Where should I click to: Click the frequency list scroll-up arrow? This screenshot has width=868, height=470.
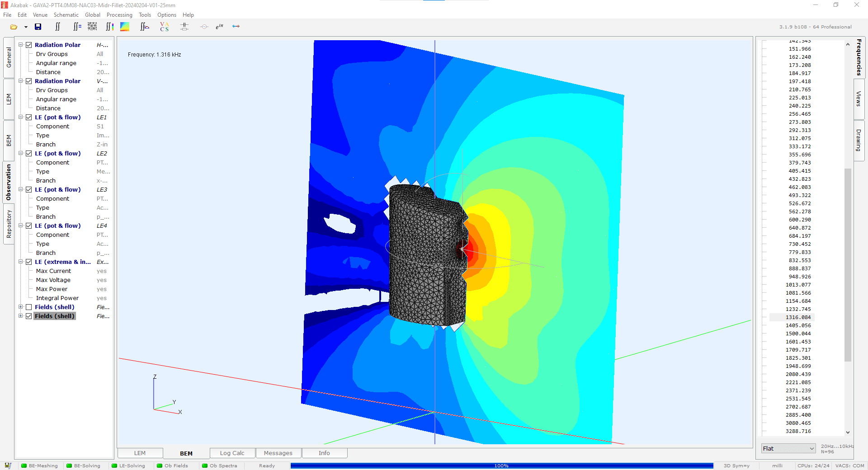848,44
